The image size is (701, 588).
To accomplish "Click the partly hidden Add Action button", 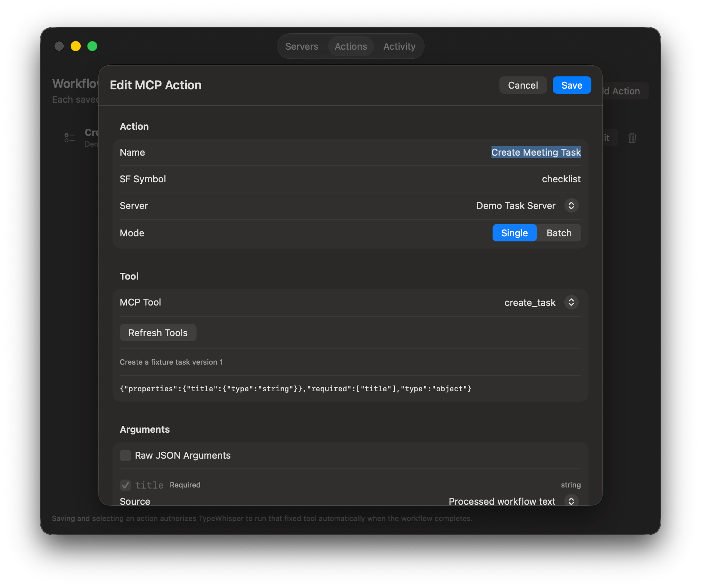I will click(625, 91).
